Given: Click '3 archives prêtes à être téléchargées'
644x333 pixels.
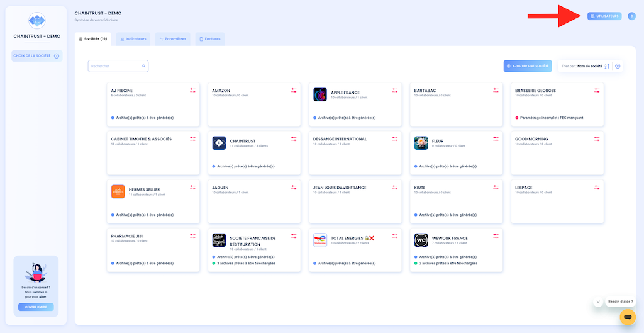Looking at the screenshot, I should pyautogui.click(x=246, y=263).
